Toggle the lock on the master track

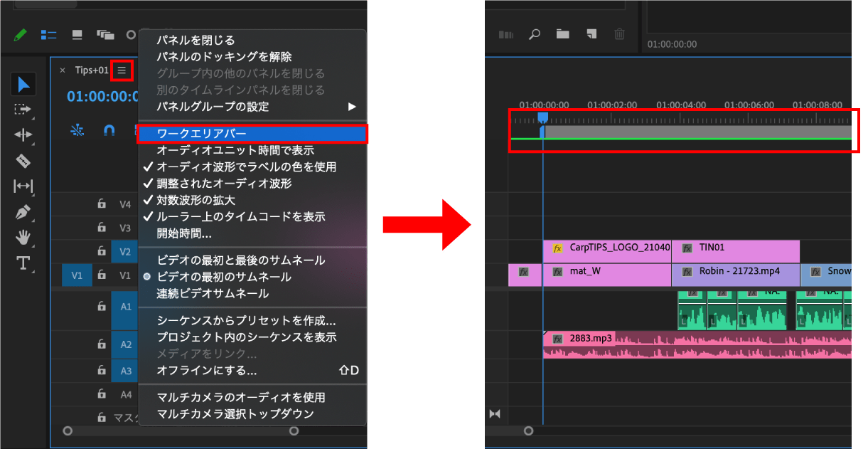102,416
